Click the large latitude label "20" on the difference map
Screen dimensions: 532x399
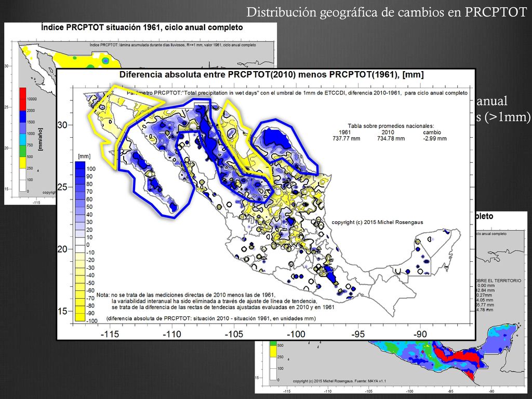pos(62,249)
